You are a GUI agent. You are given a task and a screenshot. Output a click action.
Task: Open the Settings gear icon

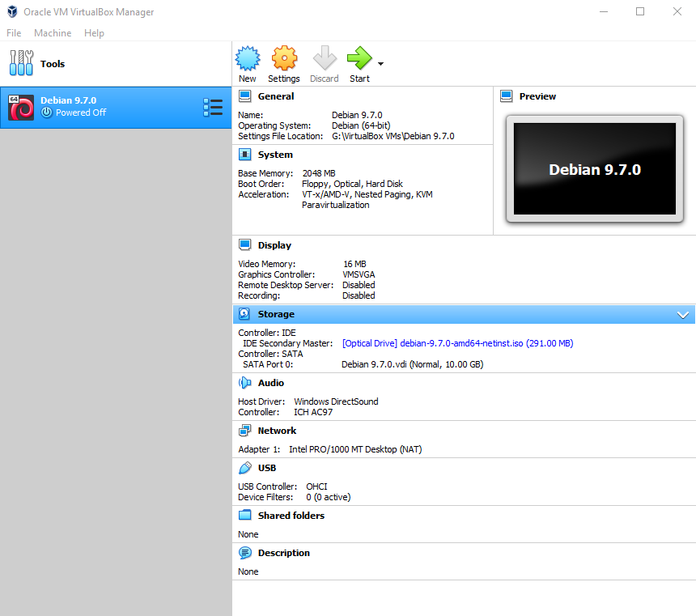(x=284, y=58)
